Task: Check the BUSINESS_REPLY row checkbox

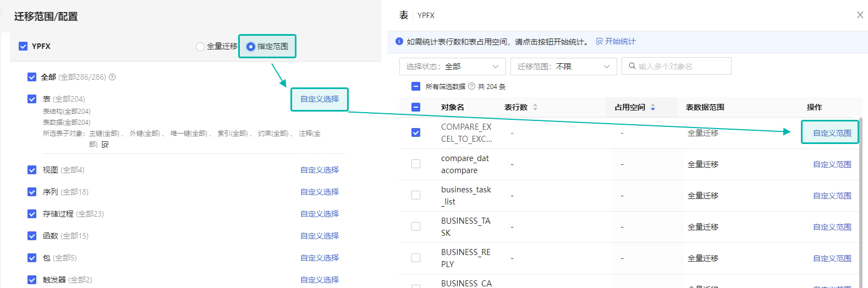Action: (416, 258)
